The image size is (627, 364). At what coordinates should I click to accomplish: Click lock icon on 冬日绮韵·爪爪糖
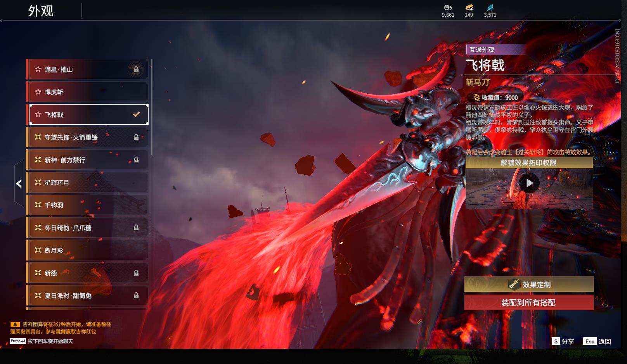click(x=136, y=228)
